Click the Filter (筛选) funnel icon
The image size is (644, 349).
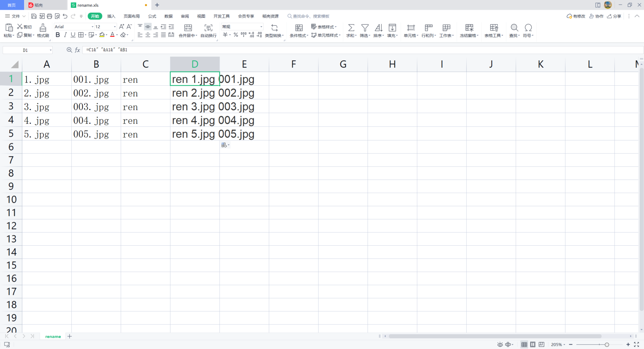365,28
